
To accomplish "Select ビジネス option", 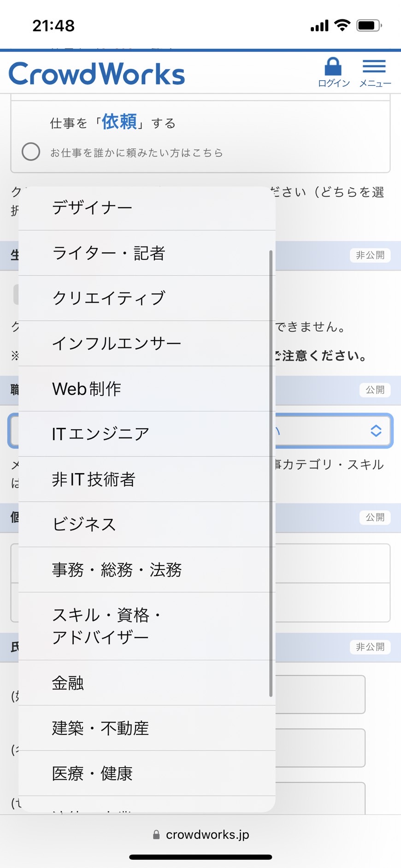I will 147,525.
